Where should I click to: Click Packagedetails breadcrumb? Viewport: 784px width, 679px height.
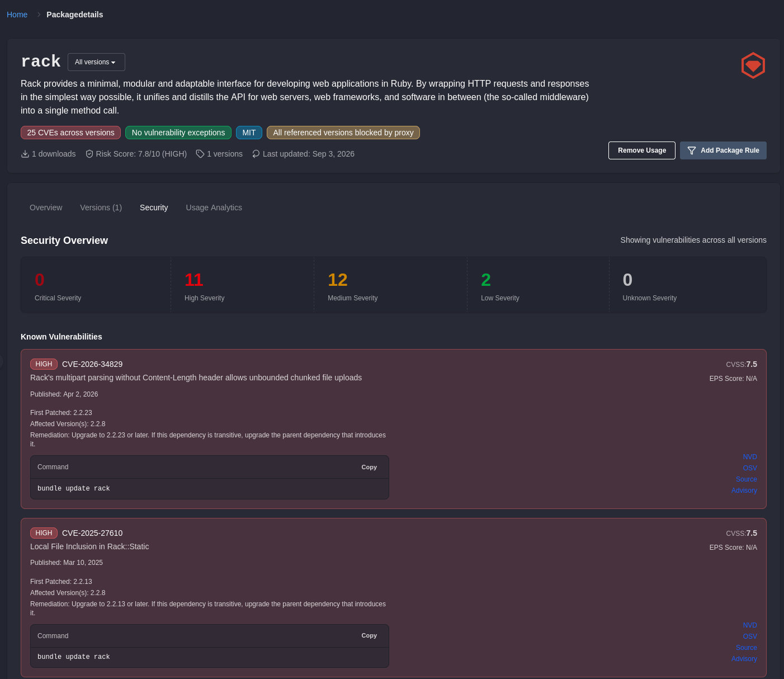(x=74, y=15)
